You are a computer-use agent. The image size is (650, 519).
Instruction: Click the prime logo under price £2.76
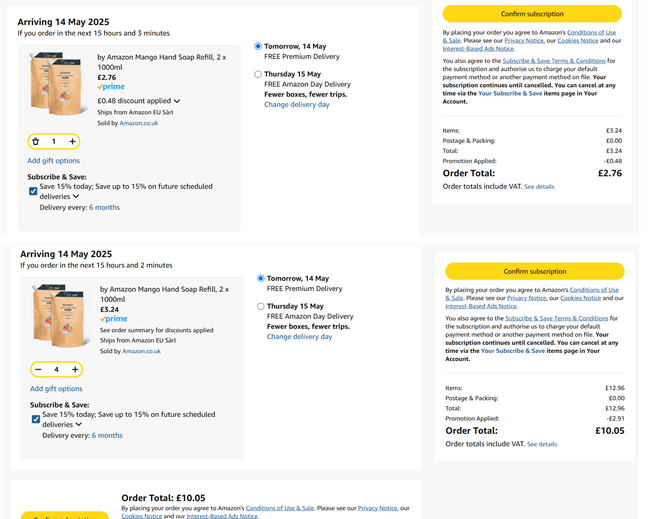click(x=111, y=87)
